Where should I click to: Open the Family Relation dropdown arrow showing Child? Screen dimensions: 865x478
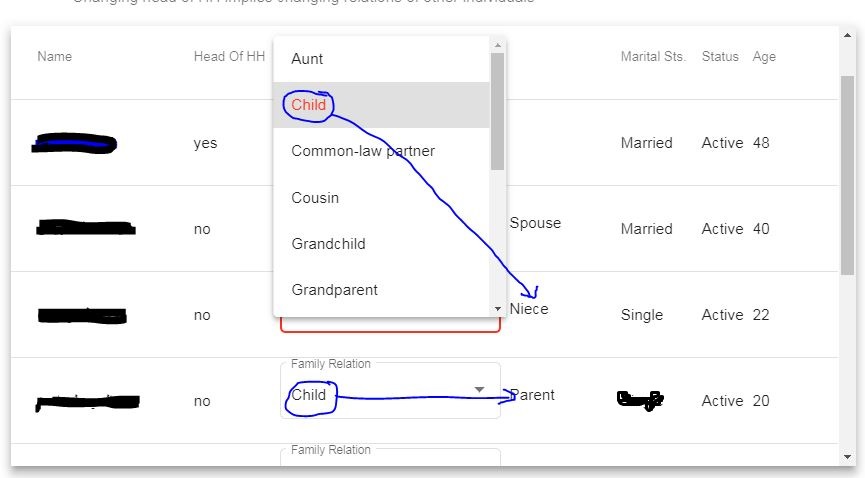[x=479, y=389]
